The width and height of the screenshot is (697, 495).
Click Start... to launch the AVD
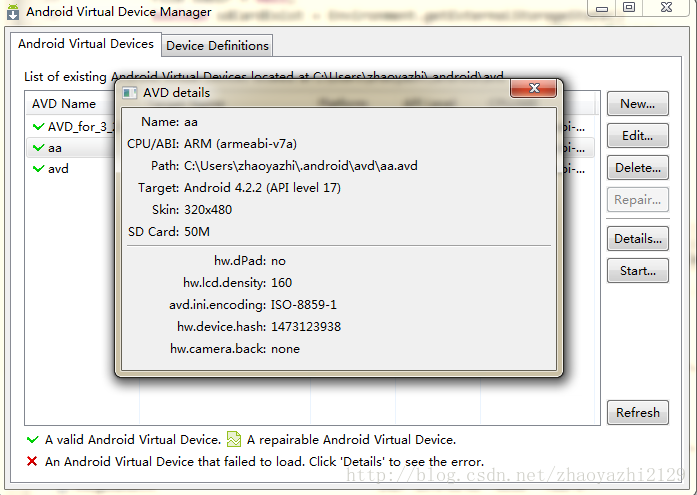637,271
